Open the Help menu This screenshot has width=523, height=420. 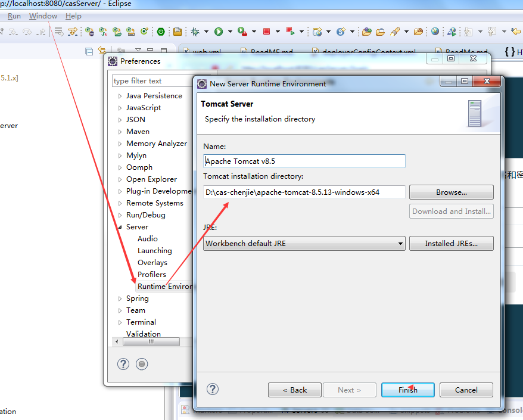73,16
